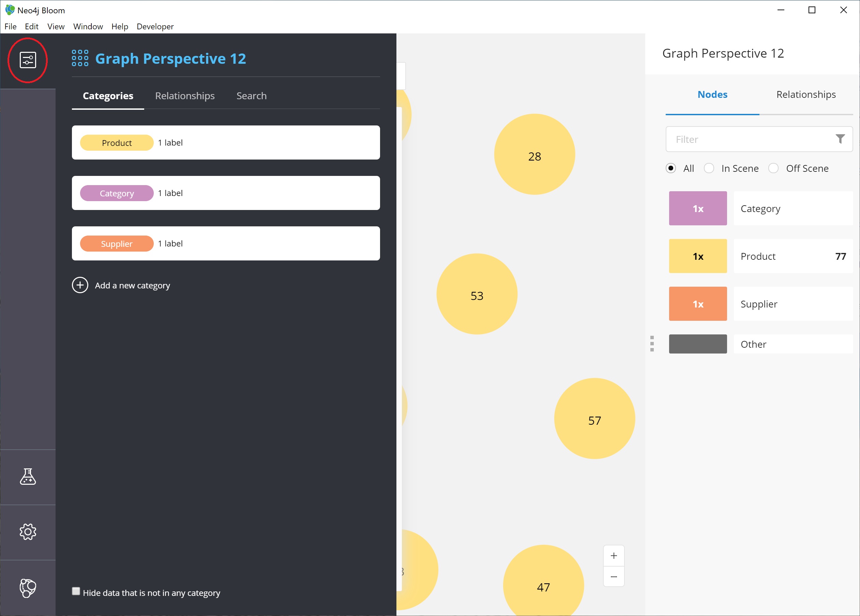Image resolution: width=860 pixels, height=616 pixels.
Task: Click the plus icon to add category
Action: (80, 285)
